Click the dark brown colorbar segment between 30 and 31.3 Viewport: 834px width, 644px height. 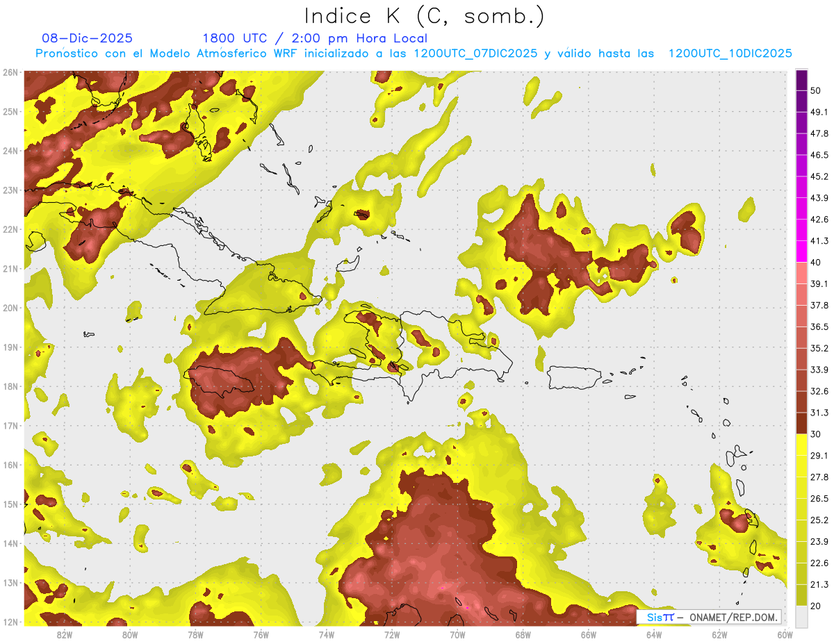tap(801, 423)
